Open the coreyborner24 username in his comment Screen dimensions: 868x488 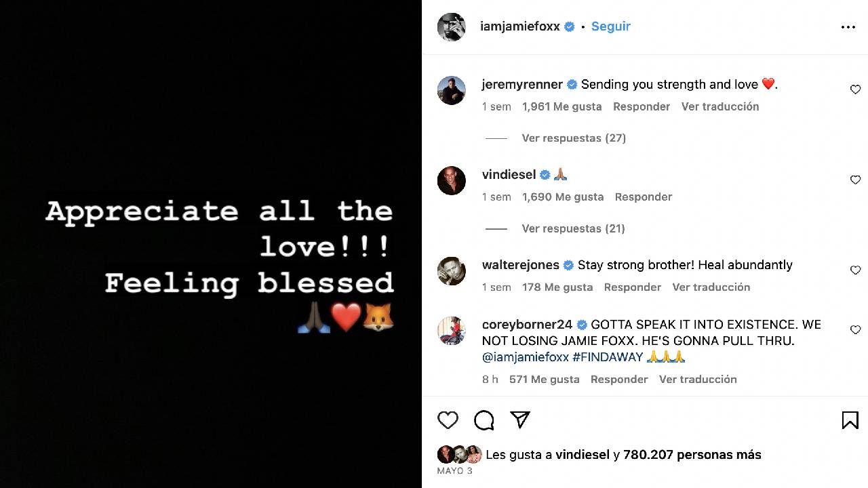pos(527,325)
